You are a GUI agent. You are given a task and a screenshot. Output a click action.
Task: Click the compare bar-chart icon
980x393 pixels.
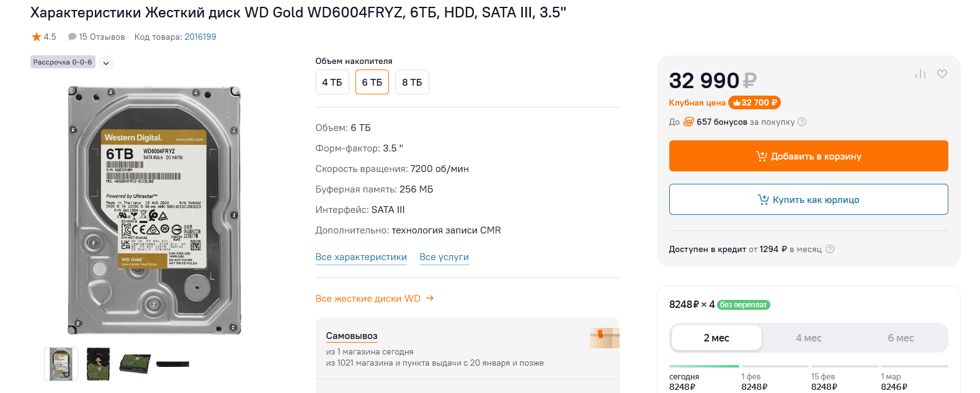pos(920,74)
